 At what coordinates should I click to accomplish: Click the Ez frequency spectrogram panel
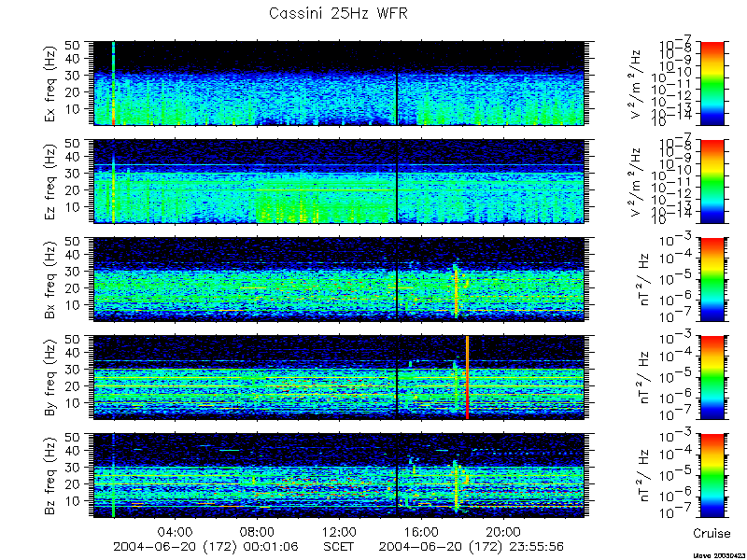coord(339,181)
